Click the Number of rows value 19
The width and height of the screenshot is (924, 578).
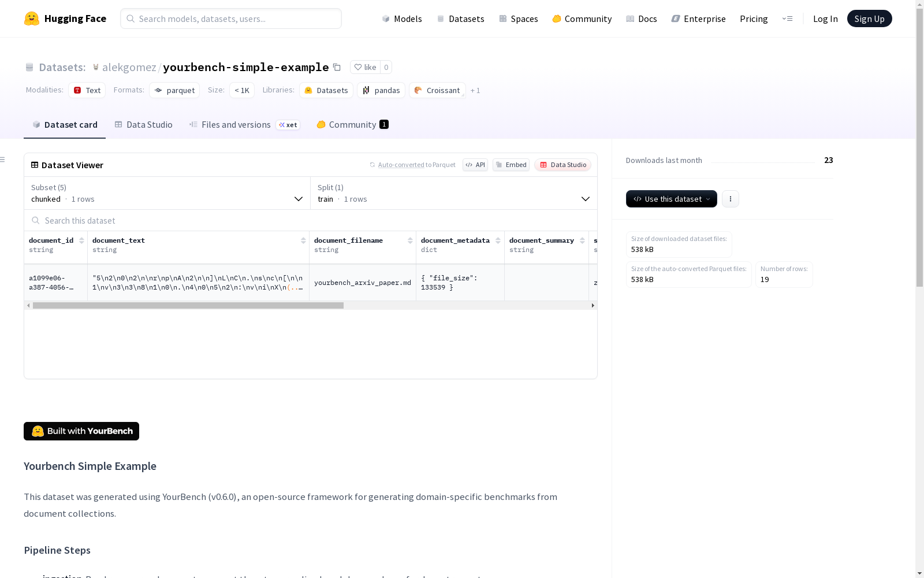[765, 280]
